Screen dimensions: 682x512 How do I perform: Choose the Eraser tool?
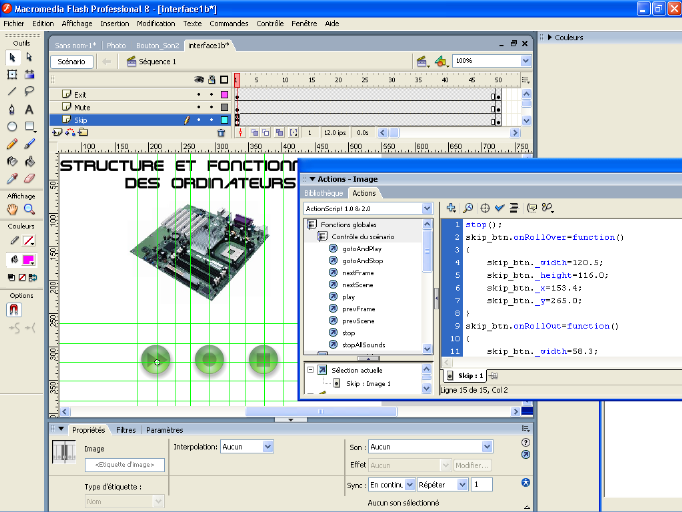[x=29, y=177]
